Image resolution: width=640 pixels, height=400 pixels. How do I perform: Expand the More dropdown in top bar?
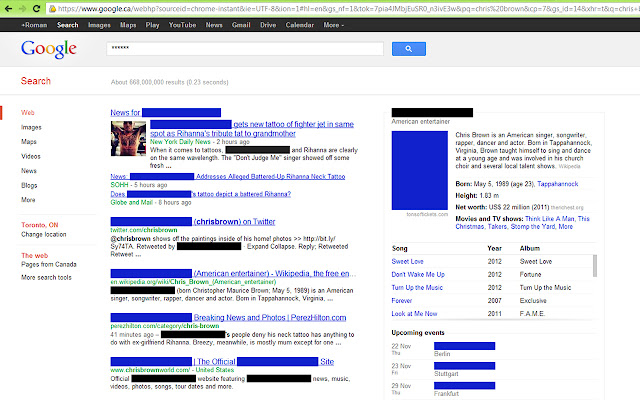[333, 25]
